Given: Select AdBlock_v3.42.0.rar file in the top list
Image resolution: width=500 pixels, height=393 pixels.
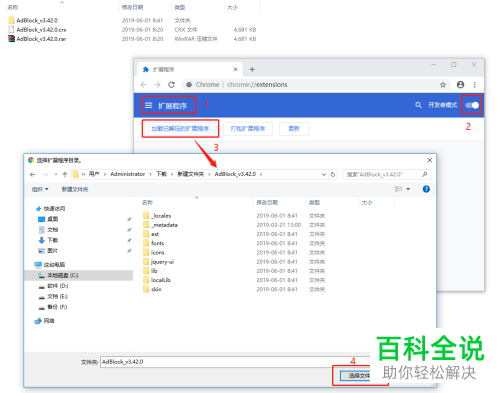Looking at the screenshot, I should [x=37, y=39].
